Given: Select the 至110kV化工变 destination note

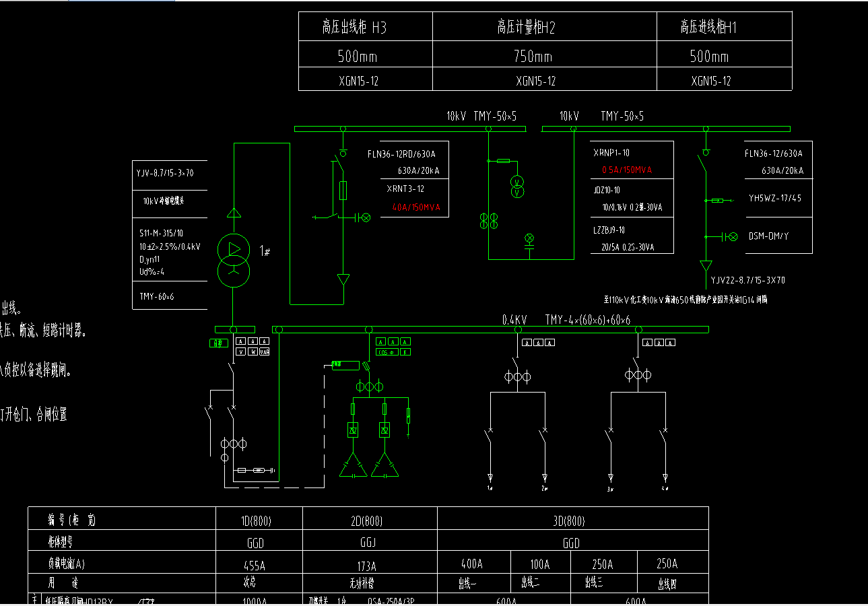Looking at the screenshot, I should 686,298.
